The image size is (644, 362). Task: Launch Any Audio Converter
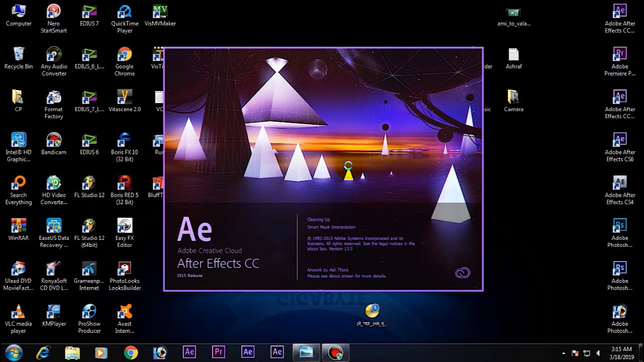[x=54, y=62]
